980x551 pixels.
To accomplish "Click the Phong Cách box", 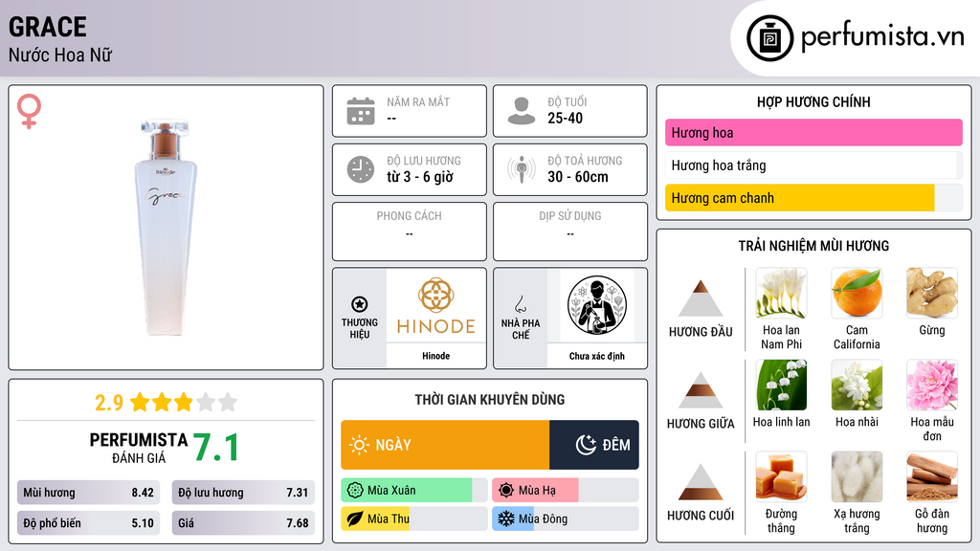I will tap(410, 231).
